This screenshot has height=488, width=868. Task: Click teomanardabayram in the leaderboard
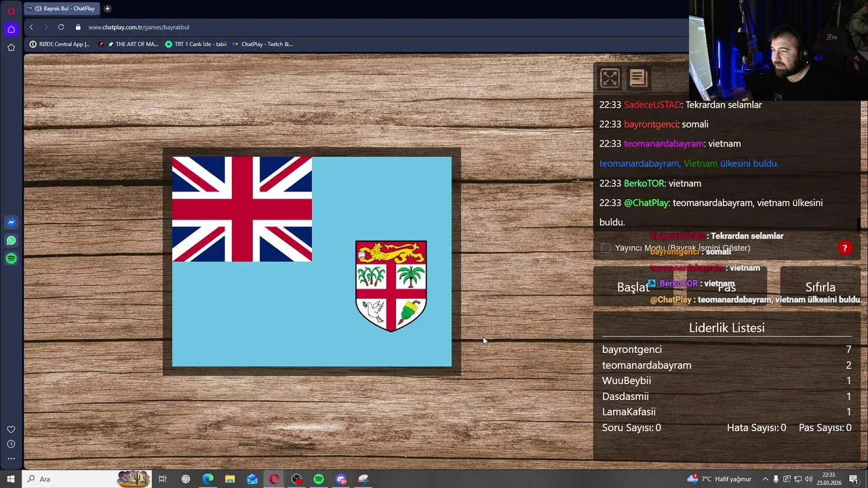point(647,365)
